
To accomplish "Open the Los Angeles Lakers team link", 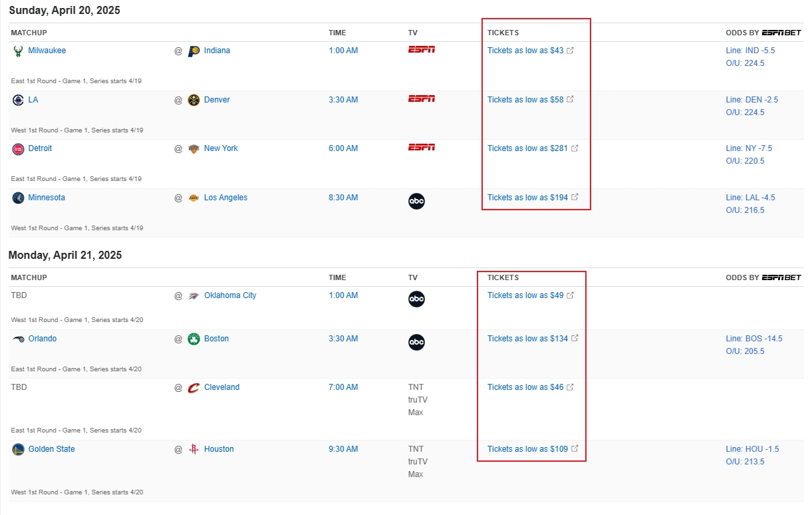I will pos(225,198).
